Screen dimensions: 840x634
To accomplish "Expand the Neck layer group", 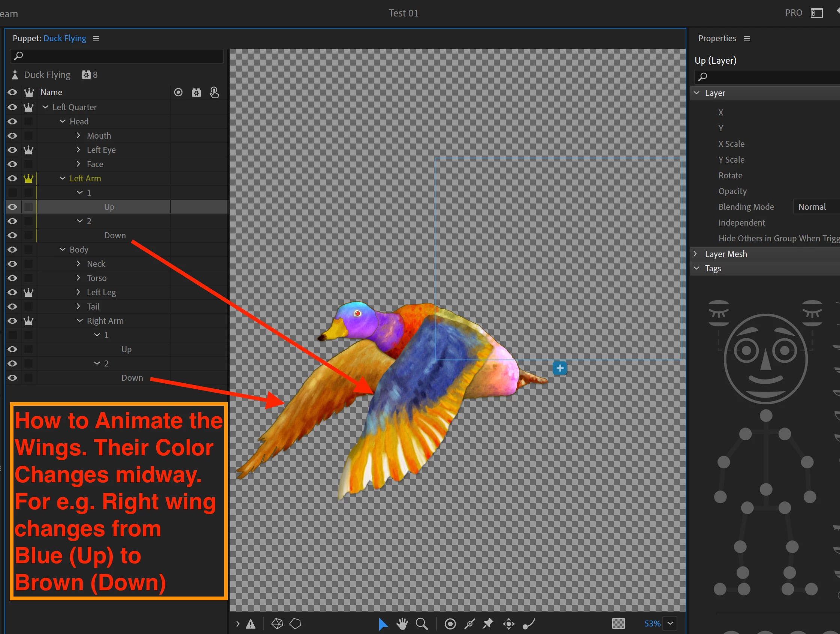I will point(78,264).
